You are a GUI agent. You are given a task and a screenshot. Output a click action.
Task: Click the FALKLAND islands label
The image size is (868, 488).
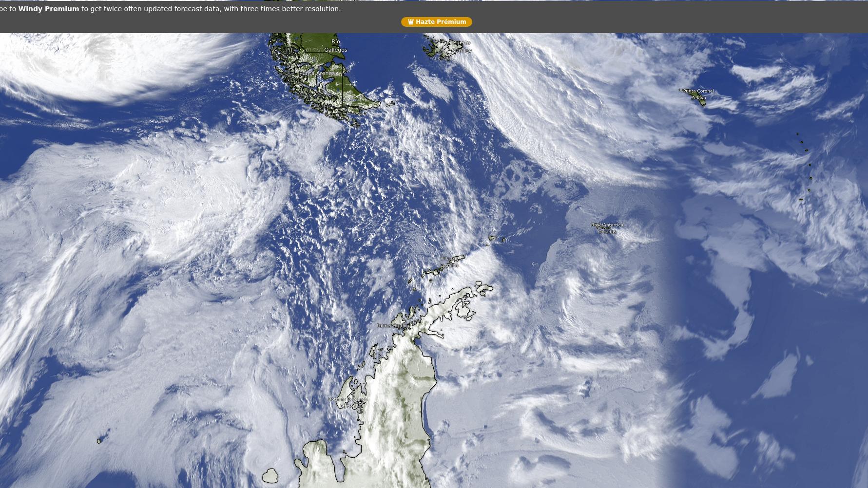(441, 59)
